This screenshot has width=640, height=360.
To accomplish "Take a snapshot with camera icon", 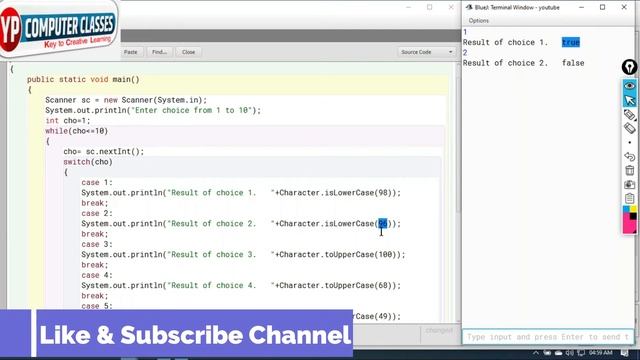I will click(629, 184).
